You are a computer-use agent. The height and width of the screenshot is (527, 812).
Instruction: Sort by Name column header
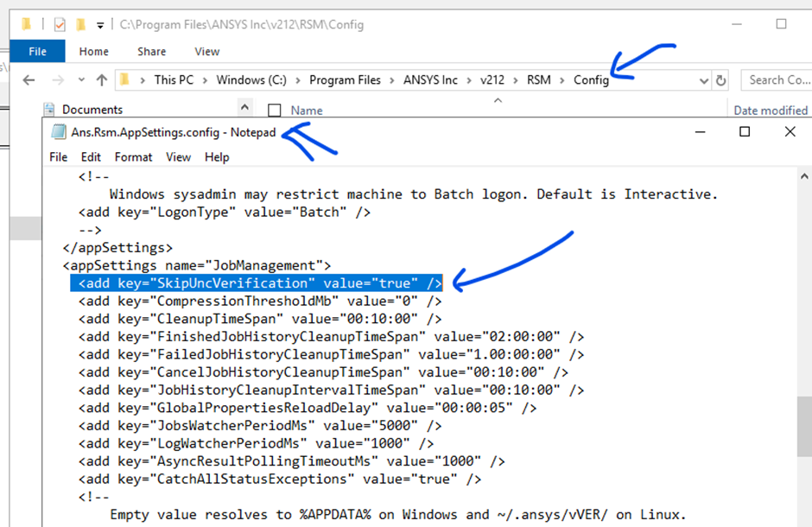307,111
